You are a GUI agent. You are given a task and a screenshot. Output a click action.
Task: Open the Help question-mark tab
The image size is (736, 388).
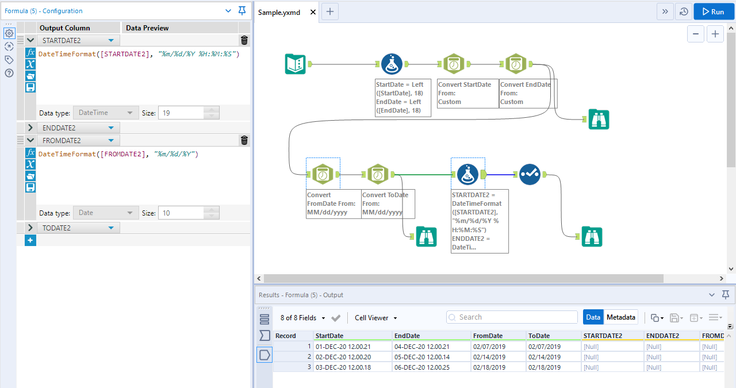click(9, 73)
